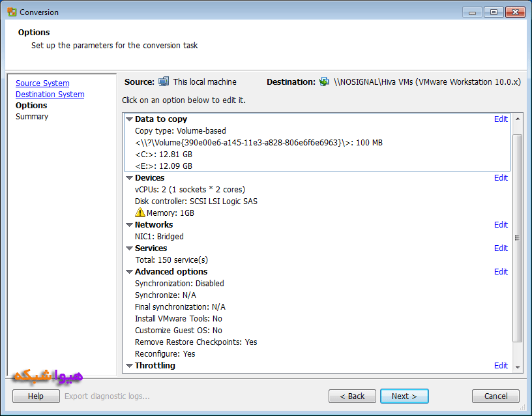Close the Conversion window
Screen dimensions: 532x416
click(x=515, y=12)
